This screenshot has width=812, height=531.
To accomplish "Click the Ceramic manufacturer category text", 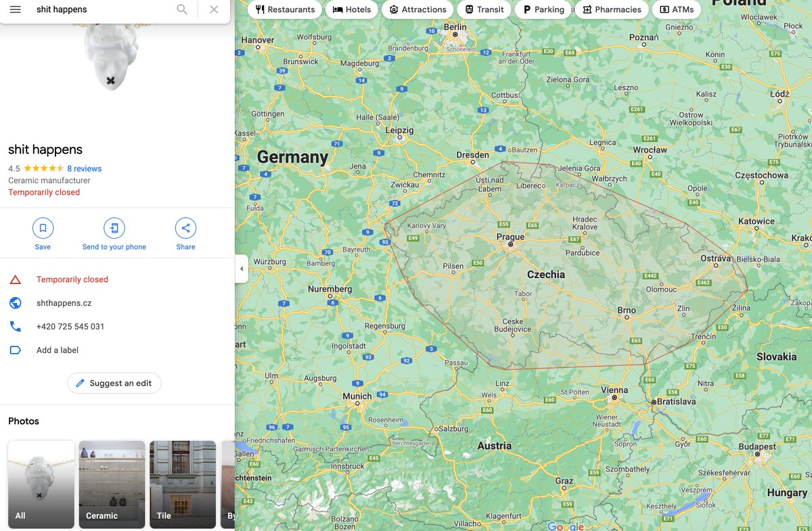I will coord(49,181).
